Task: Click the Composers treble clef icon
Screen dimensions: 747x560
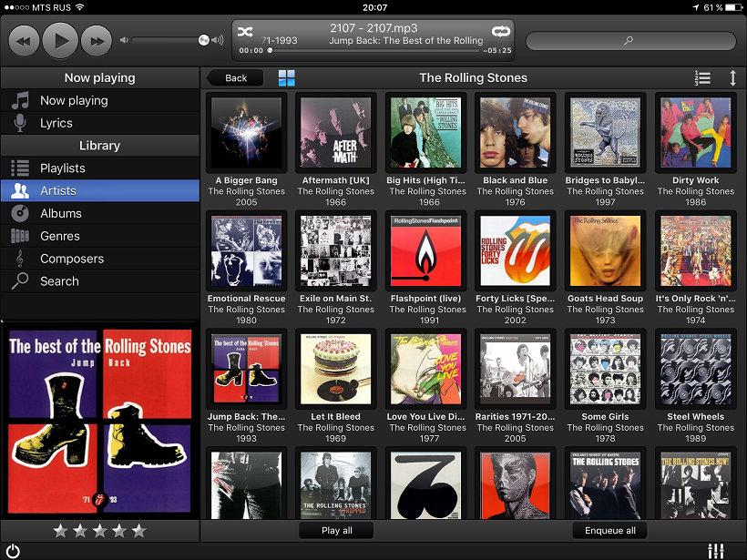Action: (19, 259)
